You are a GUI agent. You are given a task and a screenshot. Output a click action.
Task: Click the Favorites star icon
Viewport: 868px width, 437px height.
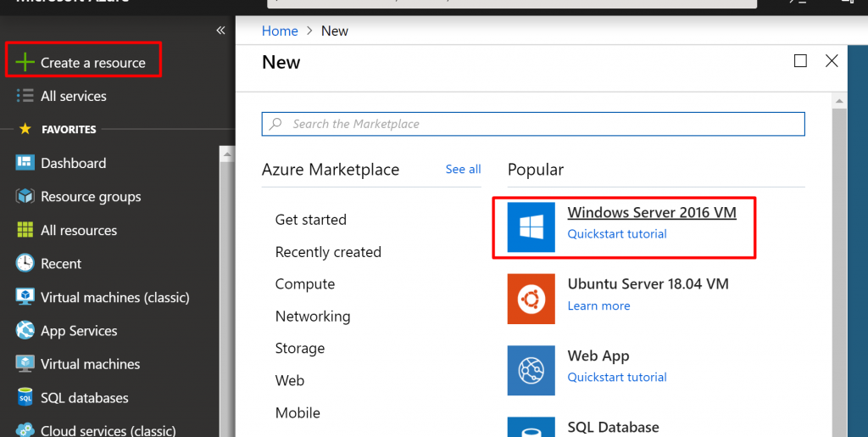[x=25, y=129]
